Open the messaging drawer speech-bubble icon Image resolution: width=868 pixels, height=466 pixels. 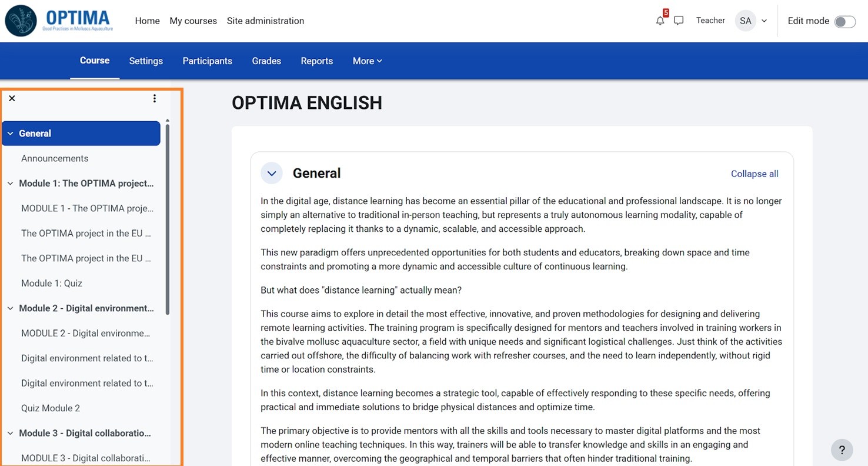(x=679, y=21)
